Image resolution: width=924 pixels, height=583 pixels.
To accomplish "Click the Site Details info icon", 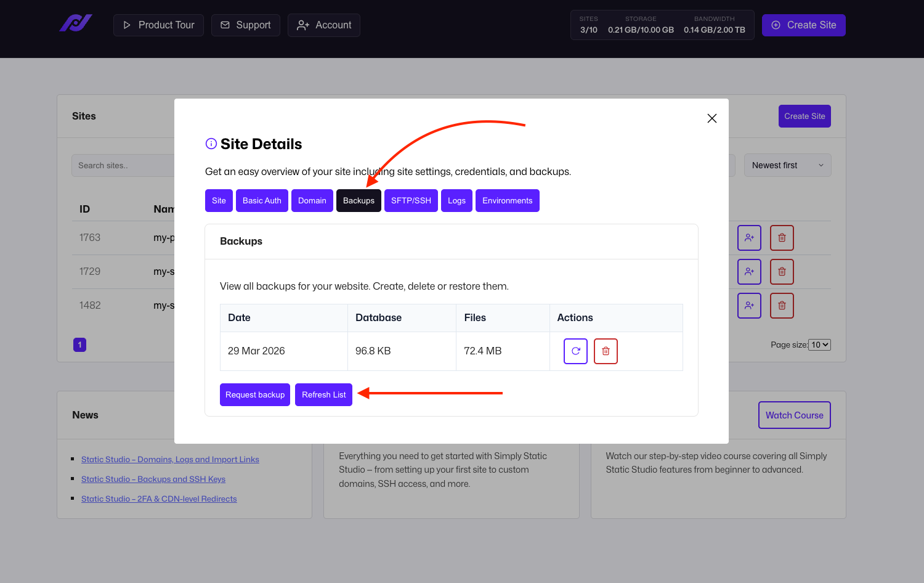I will click(x=211, y=144).
